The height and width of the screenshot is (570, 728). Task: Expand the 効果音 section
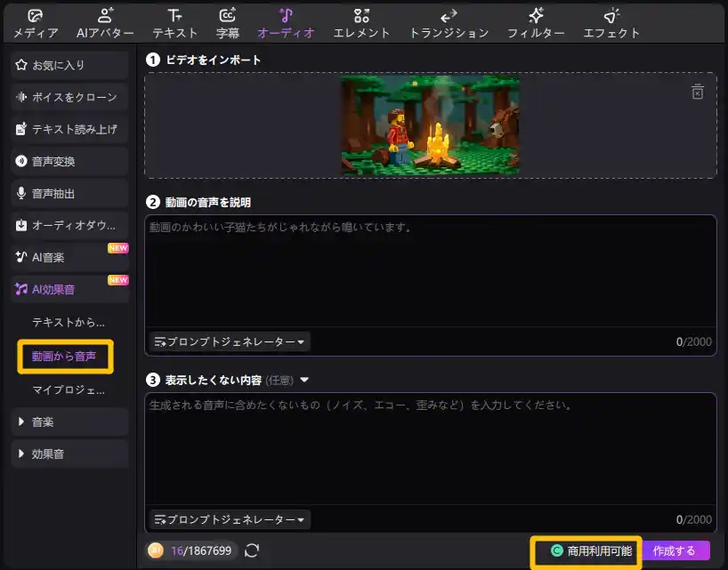coord(69,454)
